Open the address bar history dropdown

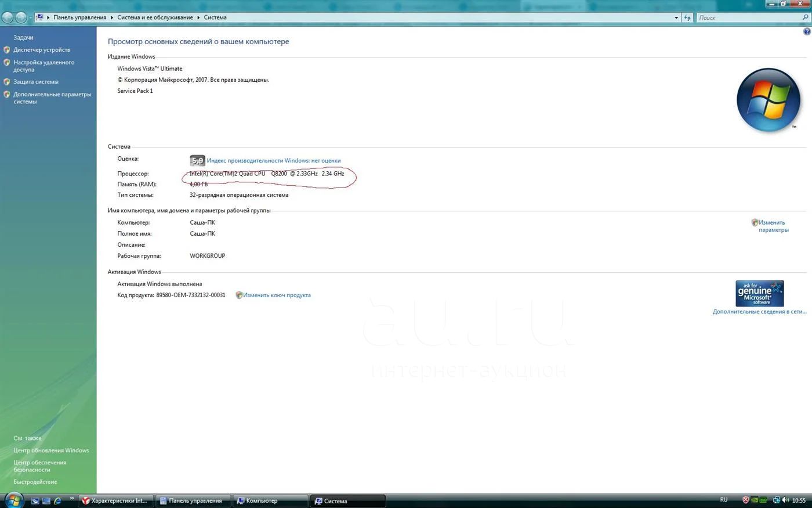[676, 17]
